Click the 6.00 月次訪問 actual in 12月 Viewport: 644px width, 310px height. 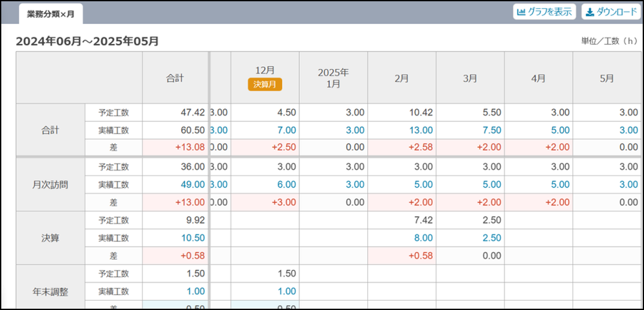[285, 184]
